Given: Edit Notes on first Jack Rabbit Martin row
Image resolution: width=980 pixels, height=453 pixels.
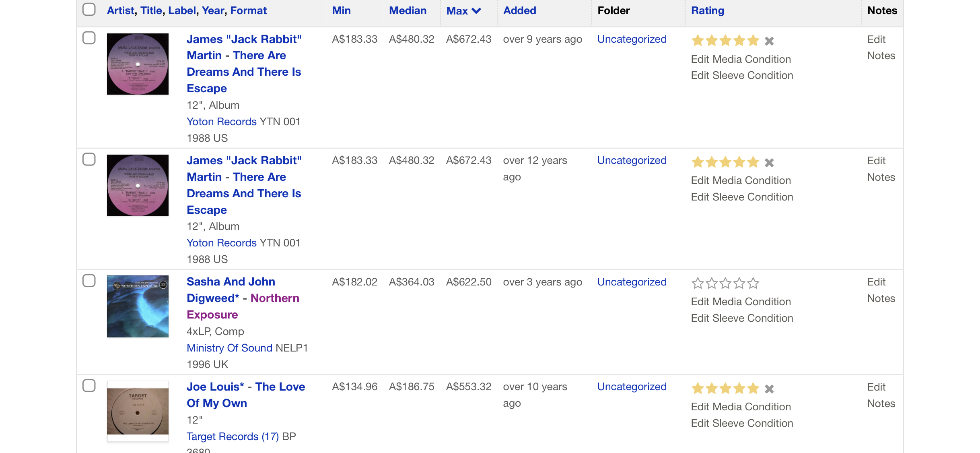Looking at the screenshot, I should [881, 48].
